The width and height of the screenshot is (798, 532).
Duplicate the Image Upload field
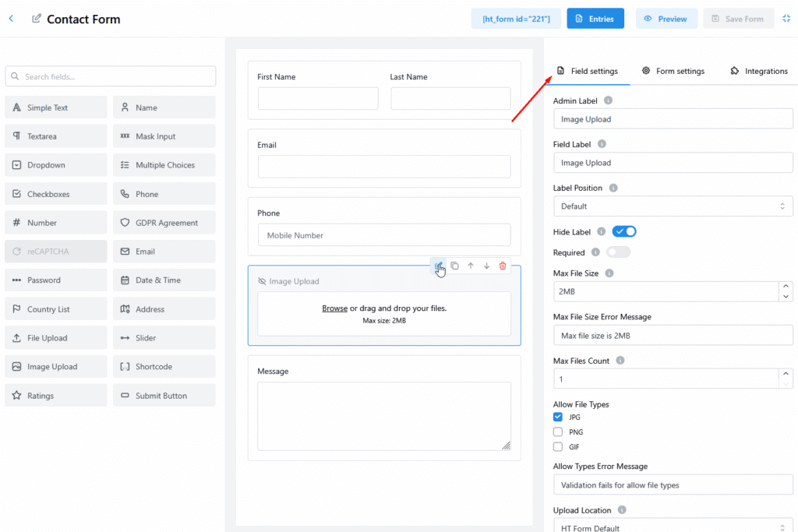(x=455, y=266)
